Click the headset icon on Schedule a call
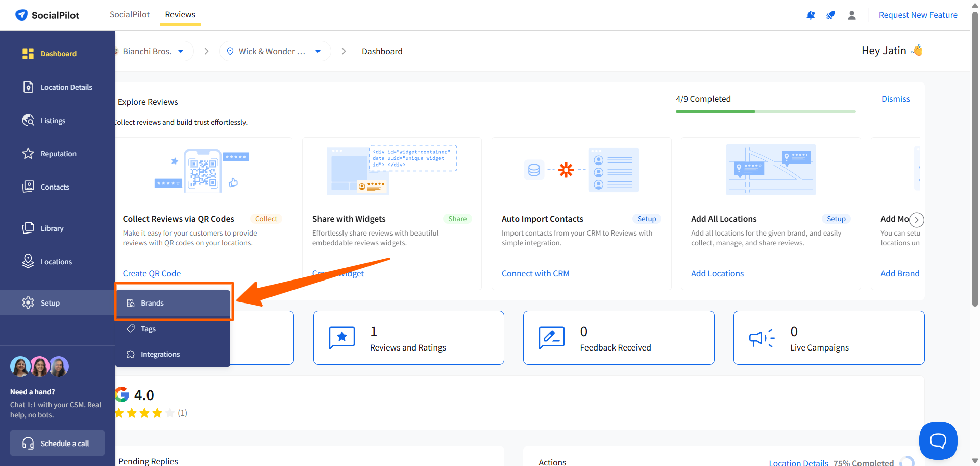Viewport: 980px width, 466px height. tap(28, 443)
